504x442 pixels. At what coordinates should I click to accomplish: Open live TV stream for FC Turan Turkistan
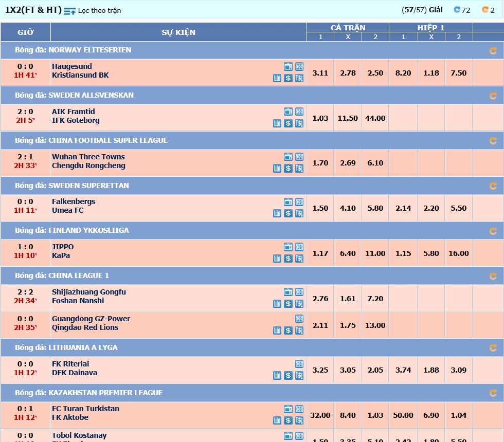coord(288,409)
